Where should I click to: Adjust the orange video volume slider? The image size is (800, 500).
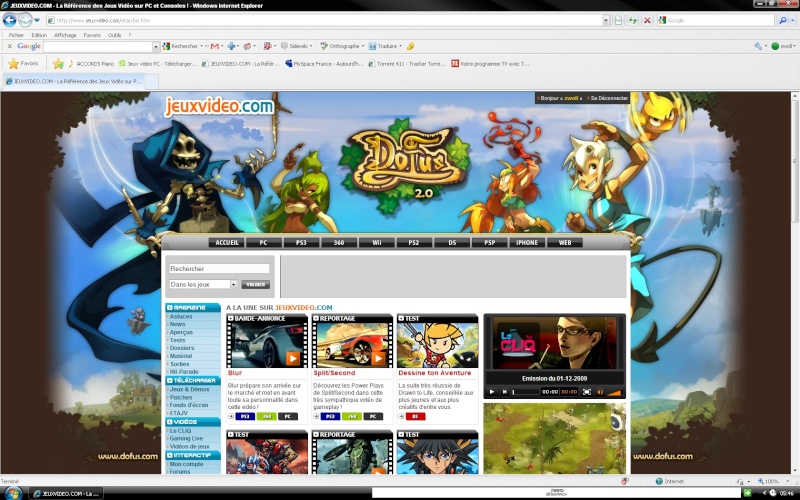click(x=614, y=392)
